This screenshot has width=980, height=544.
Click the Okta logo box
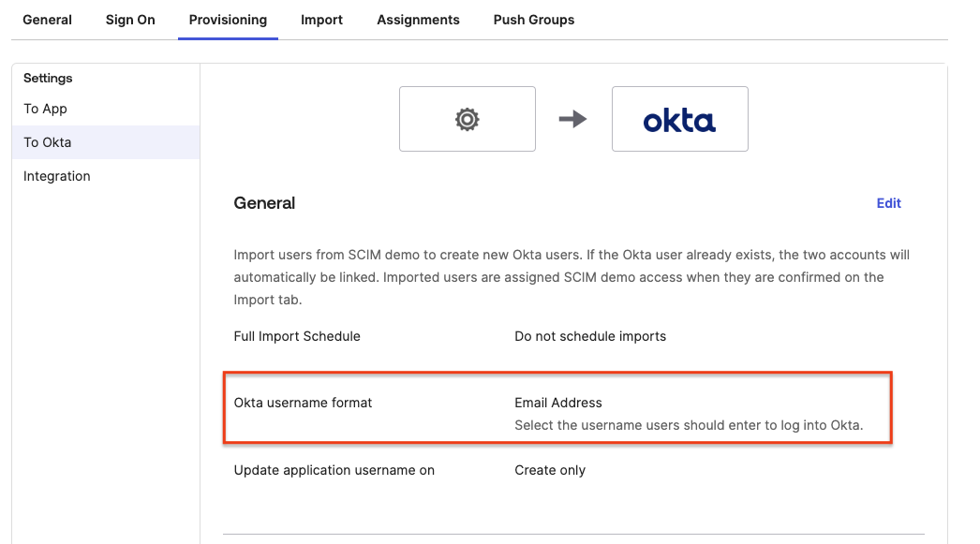click(679, 119)
